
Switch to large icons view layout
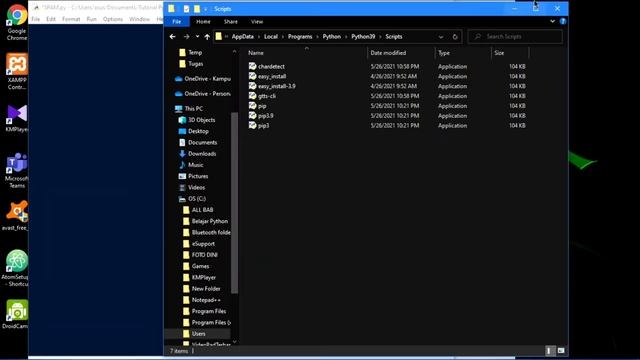pyautogui.click(x=561, y=351)
